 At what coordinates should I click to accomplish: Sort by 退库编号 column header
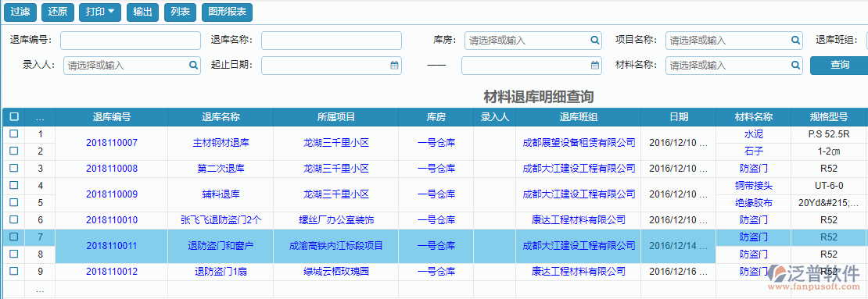(x=112, y=116)
